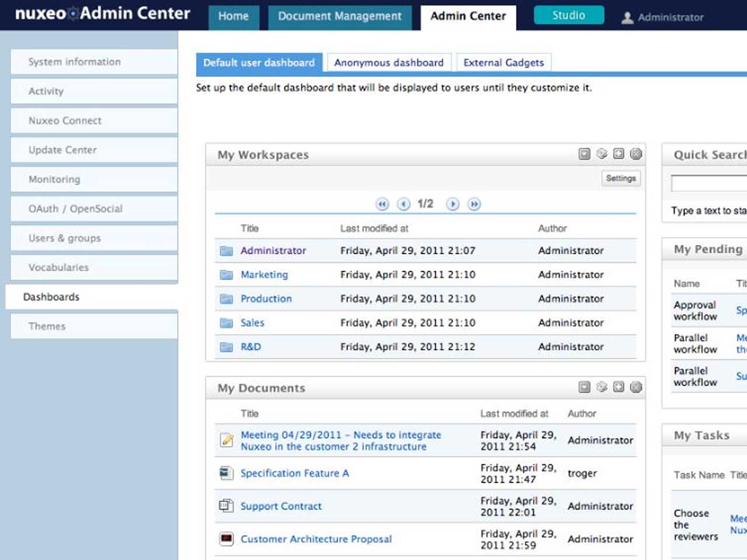Image resolution: width=747 pixels, height=560 pixels.
Task: Go to last page of workspaces
Action: [x=474, y=204]
